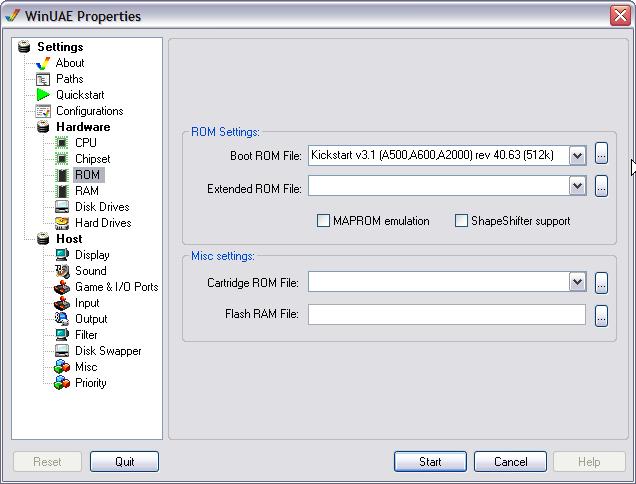Viewport: 636px width, 484px height.
Task: Select CPU under Hardware
Action: 86,143
